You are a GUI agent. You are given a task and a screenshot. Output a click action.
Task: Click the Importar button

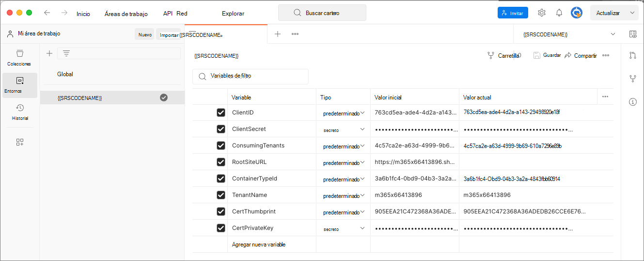coord(169,34)
